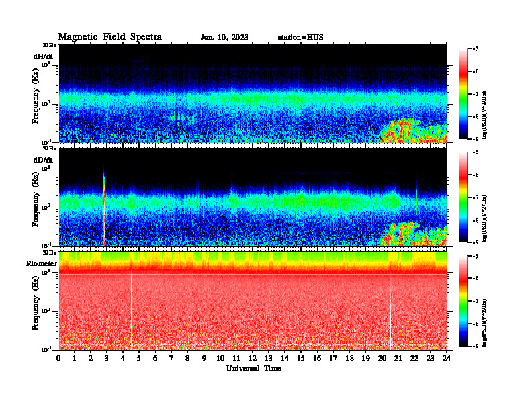Click hour tick label "24" on time axis

tap(447, 358)
